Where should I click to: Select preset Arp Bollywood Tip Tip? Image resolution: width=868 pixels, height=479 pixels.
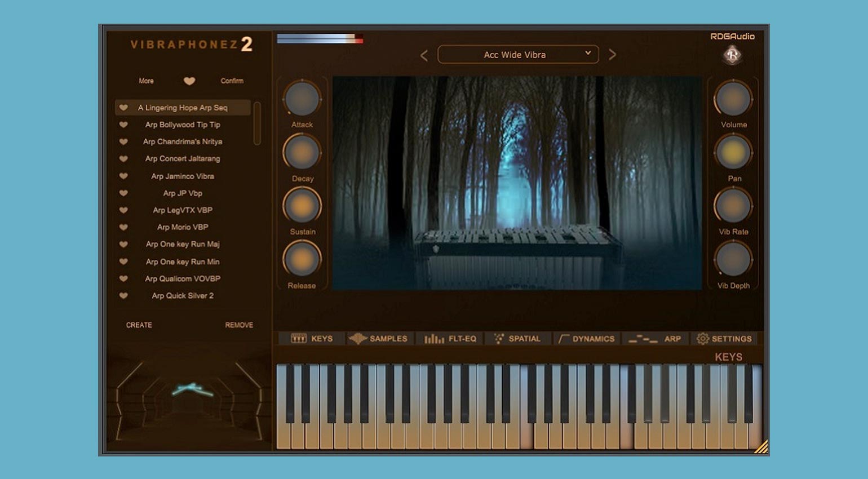pyautogui.click(x=183, y=125)
